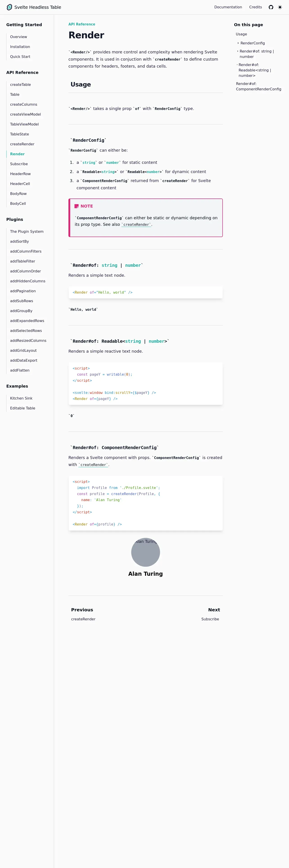Open addGroupBy plugin page
This screenshot has height=868, width=289.
(21, 311)
